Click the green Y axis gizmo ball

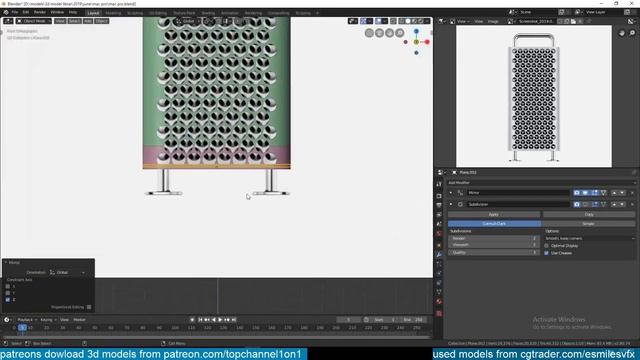tap(416, 42)
